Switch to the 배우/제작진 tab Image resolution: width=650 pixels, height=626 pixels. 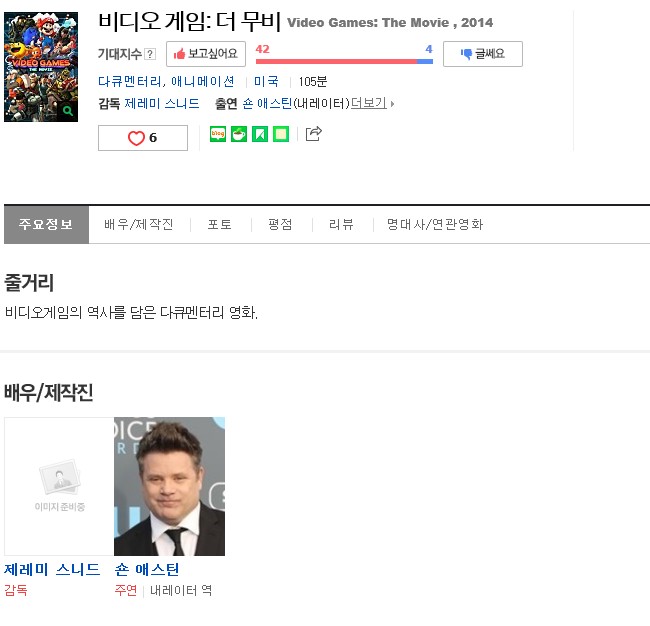139,225
